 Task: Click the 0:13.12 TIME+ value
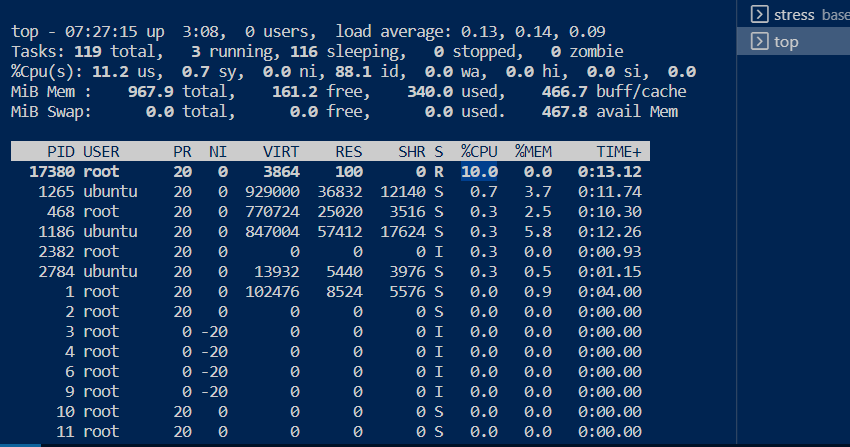[x=610, y=172]
